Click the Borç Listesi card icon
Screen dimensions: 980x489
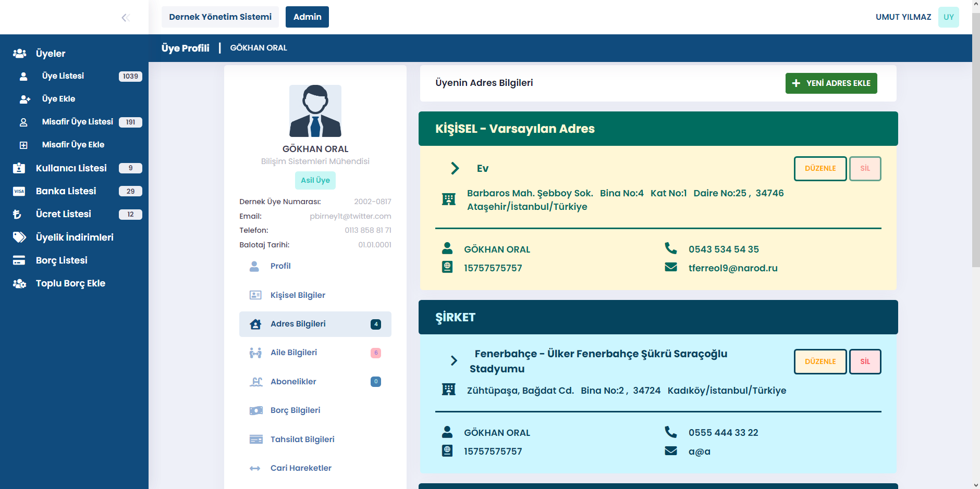coord(19,260)
